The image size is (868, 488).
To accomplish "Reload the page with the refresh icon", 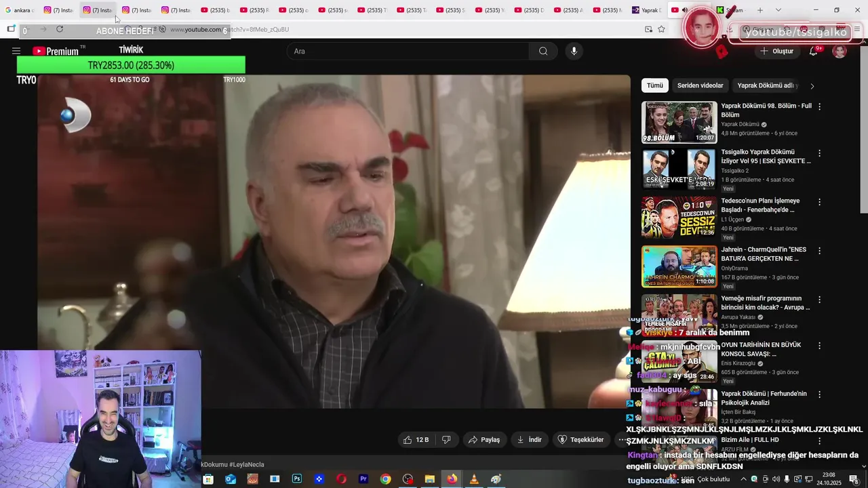I will tap(60, 29).
